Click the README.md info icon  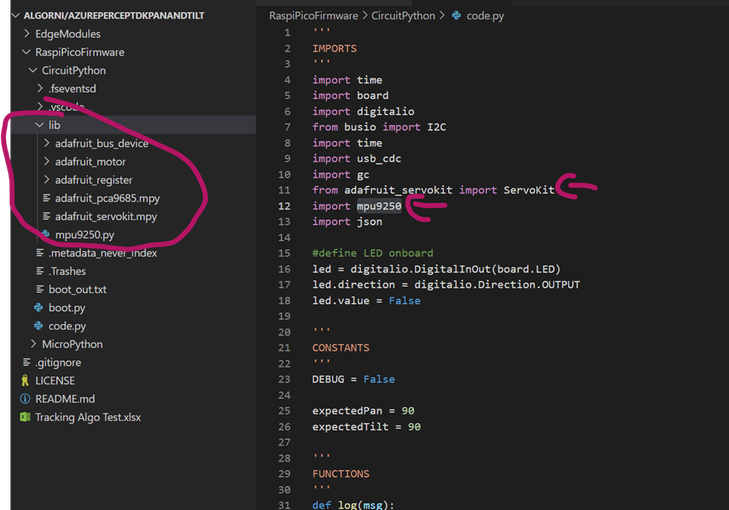coord(25,398)
